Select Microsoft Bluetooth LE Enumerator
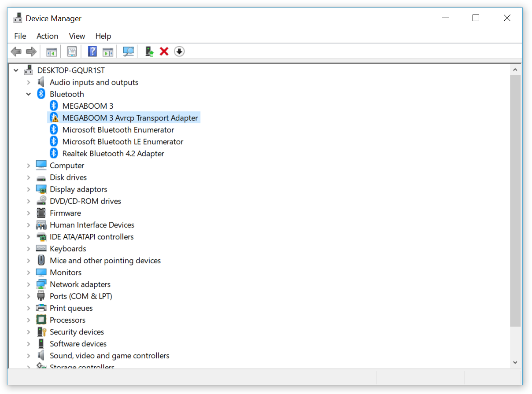532x394 pixels. [x=122, y=142]
